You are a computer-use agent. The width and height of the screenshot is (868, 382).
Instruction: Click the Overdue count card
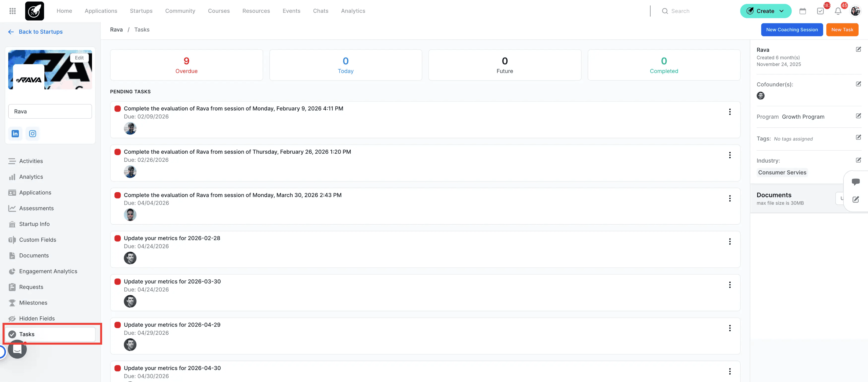click(x=186, y=65)
